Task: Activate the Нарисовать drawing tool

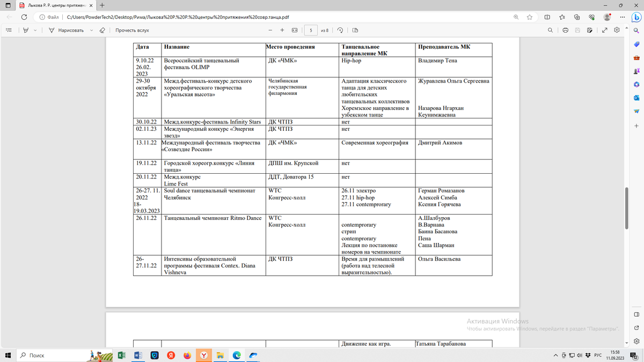Action: pyautogui.click(x=67, y=30)
